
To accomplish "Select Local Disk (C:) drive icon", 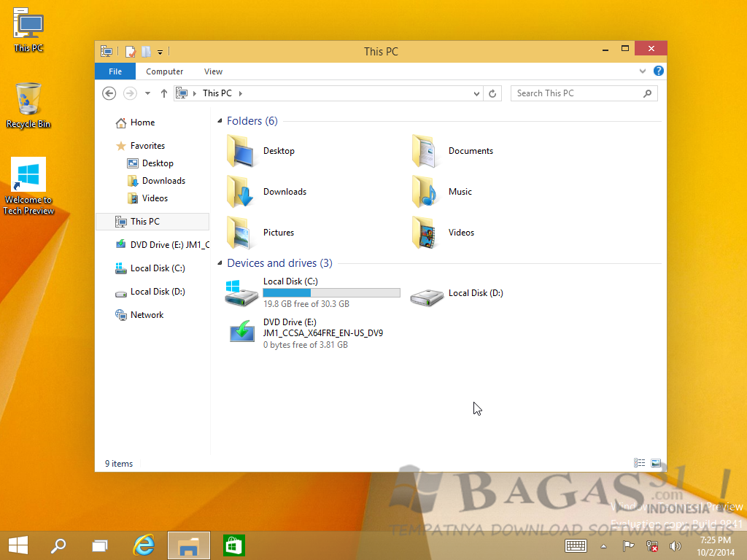I will click(x=241, y=293).
